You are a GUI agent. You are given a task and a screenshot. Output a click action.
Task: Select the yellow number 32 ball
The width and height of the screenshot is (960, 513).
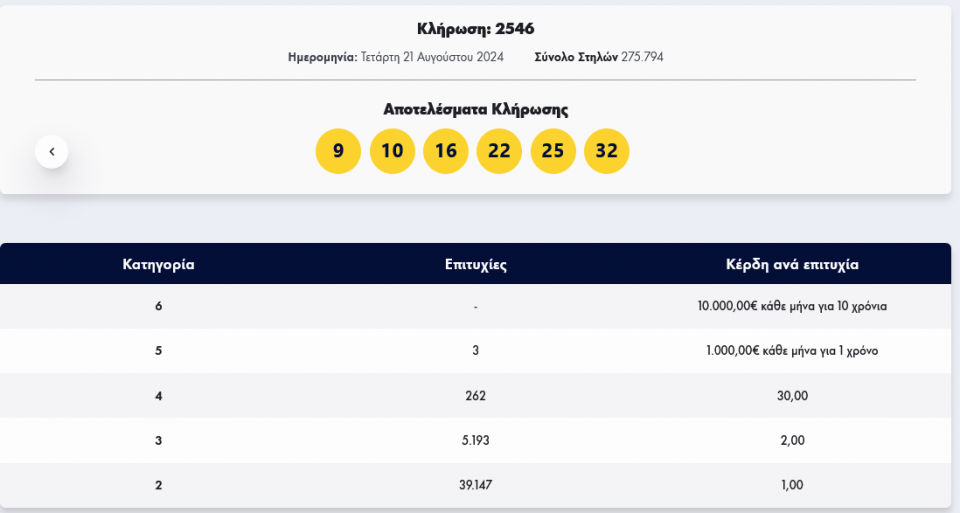point(606,151)
